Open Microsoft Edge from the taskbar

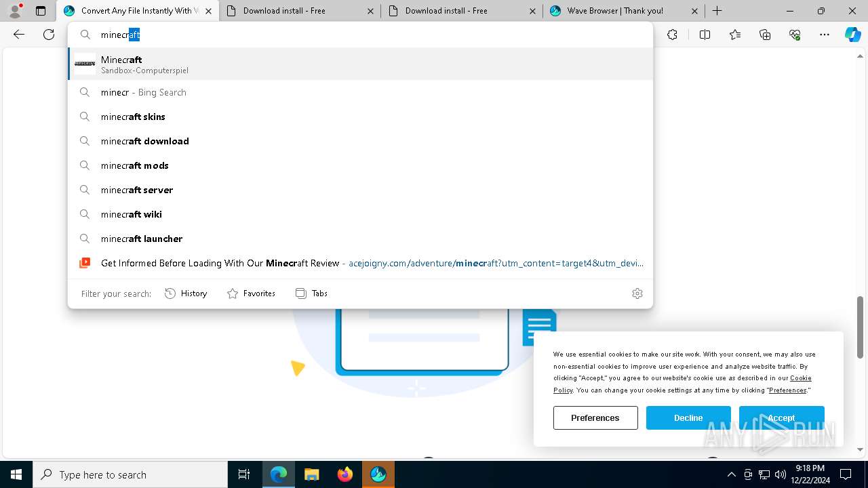tap(279, 474)
